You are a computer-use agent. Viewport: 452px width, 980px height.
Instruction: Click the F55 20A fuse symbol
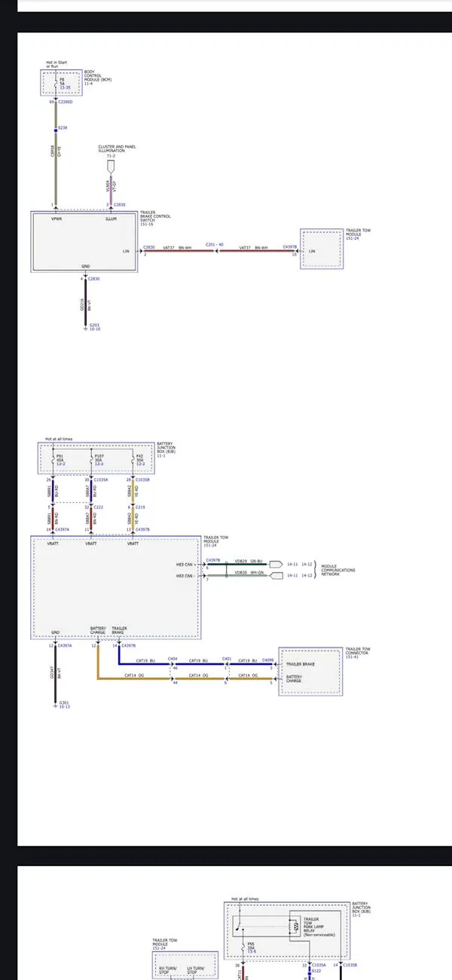pyautogui.click(x=243, y=948)
